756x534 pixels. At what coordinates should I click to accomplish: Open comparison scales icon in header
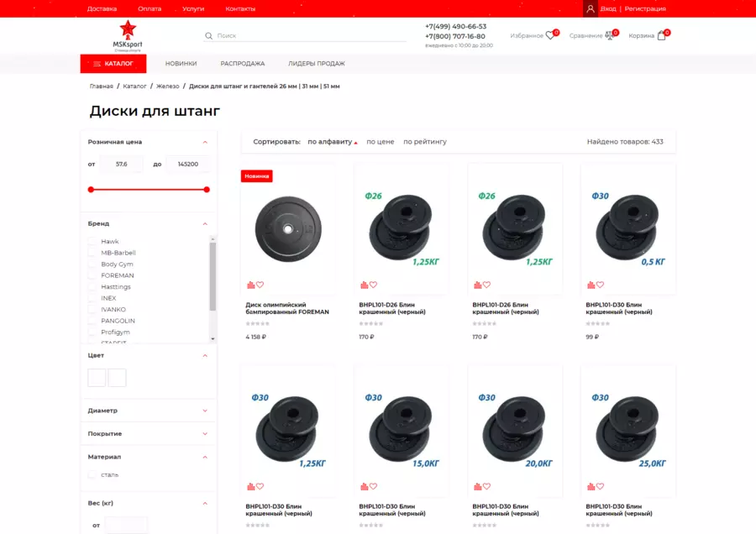(609, 35)
